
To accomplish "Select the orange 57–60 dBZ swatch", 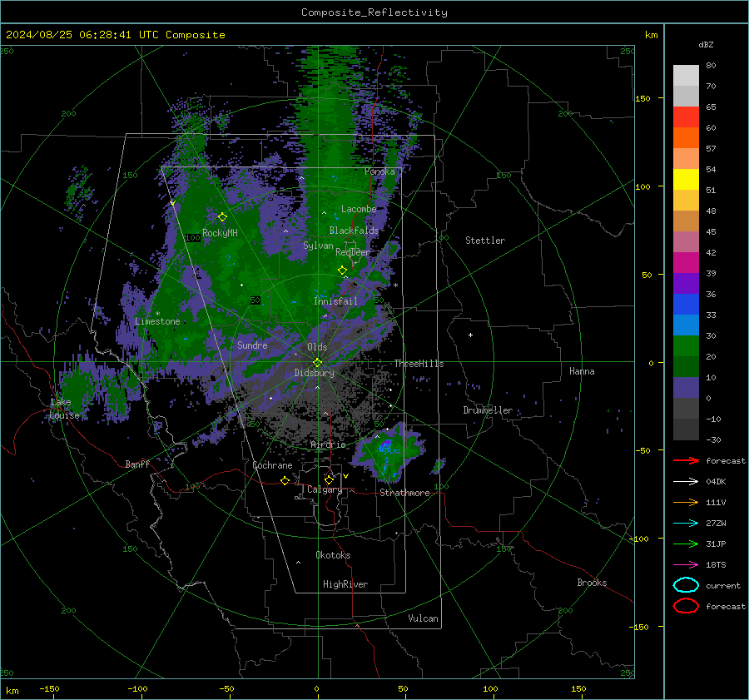I will pyautogui.click(x=686, y=137).
